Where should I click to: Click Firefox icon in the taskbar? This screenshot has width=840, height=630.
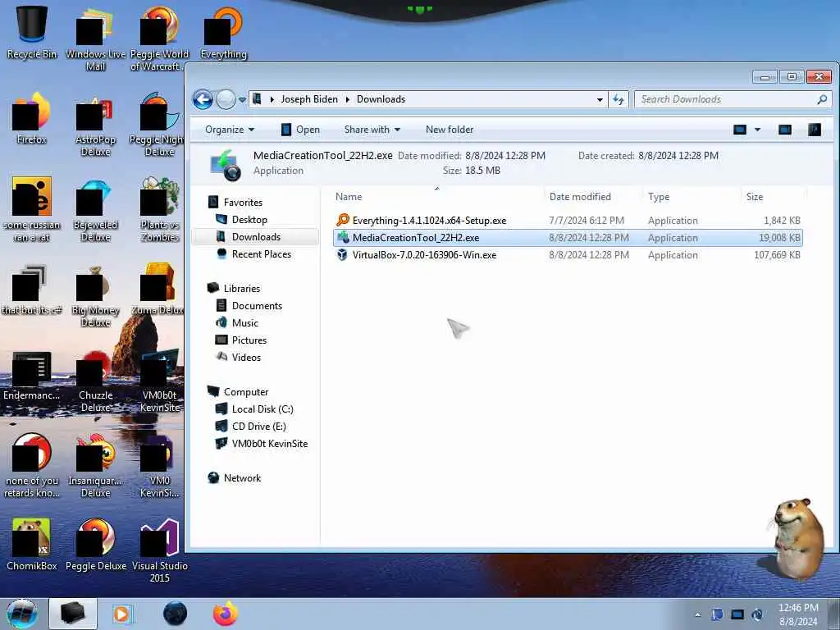click(226, 614)
